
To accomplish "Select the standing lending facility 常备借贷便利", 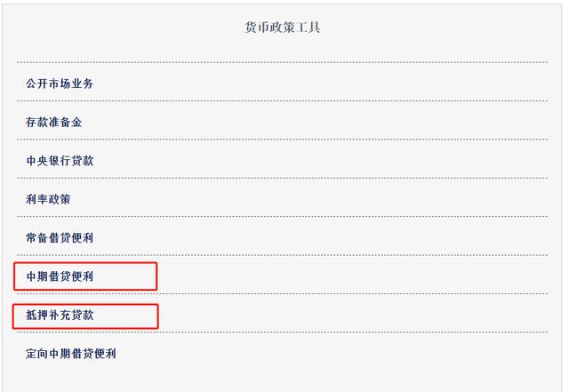I will click(x=60, y=238).
